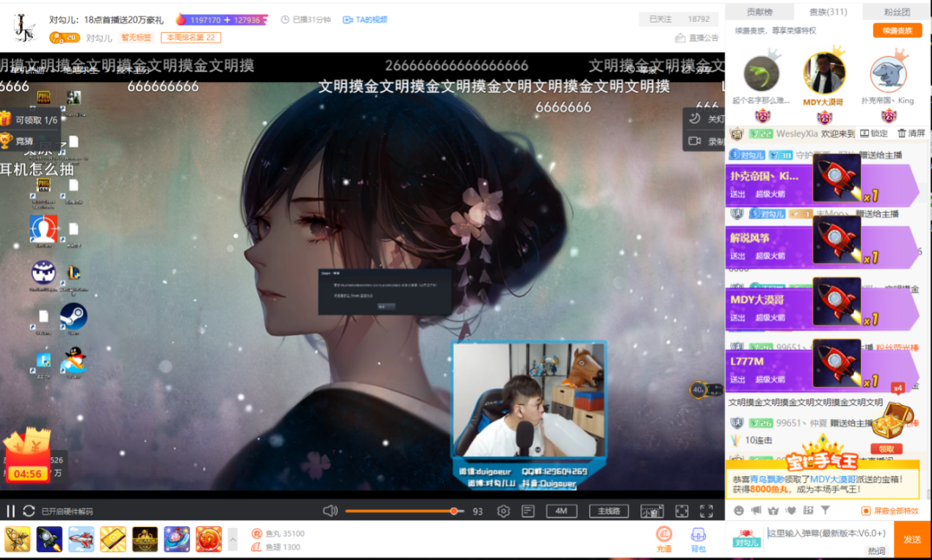
Task: Click the refresh stream icon
Action: pyautogui.click(x=29, y=511)
